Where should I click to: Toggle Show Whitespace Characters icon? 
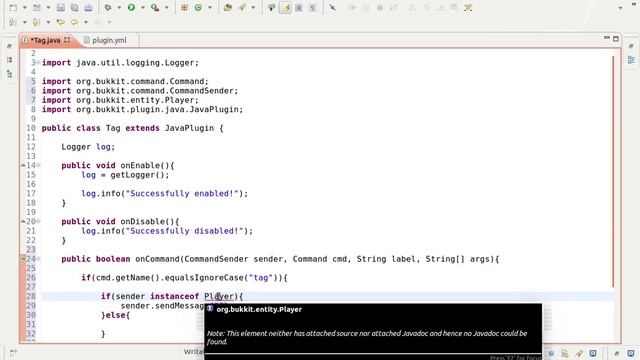[x=313, y=7]
